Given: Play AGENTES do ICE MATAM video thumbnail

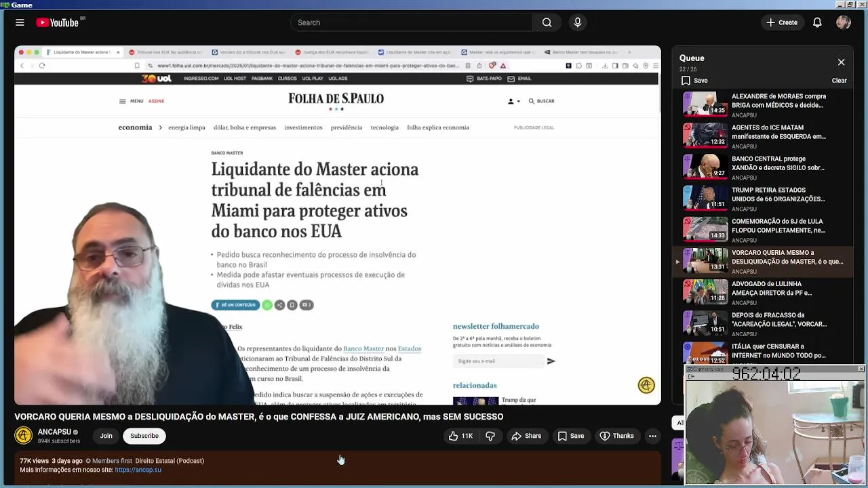Looking at the screenshot, I should 705,135.
